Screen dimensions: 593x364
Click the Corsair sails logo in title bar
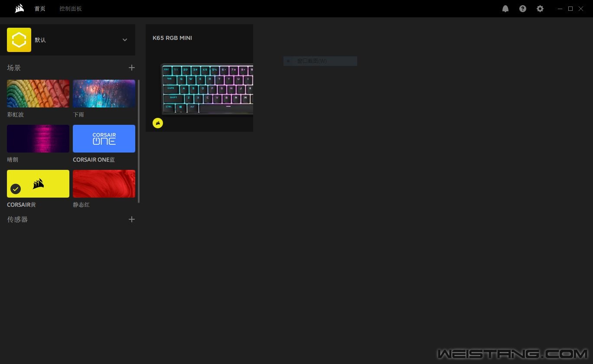(19, 9)
